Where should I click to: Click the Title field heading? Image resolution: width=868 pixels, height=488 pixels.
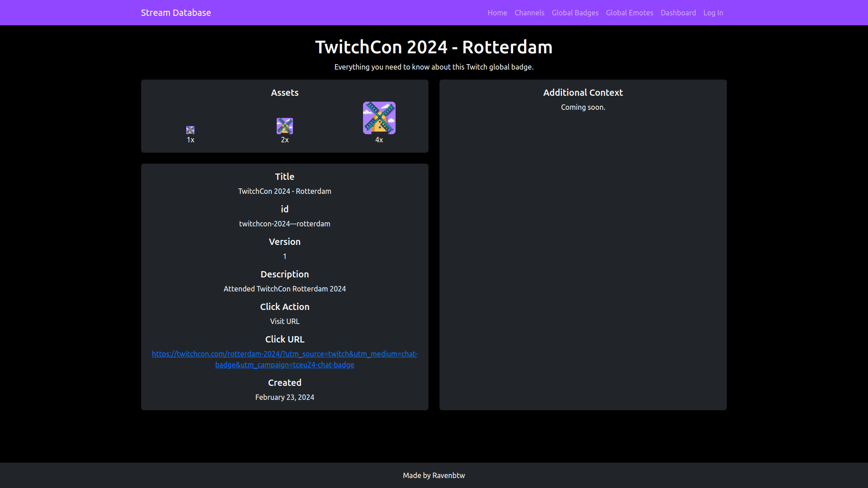(x=285, y=177)
